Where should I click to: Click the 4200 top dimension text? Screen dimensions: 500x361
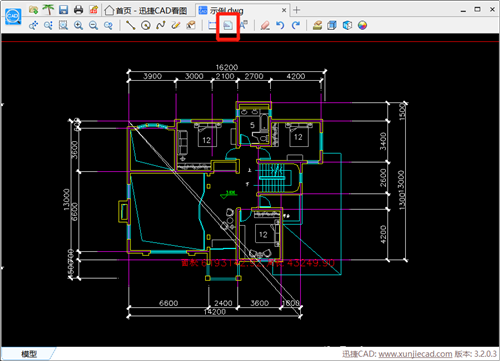296,76
